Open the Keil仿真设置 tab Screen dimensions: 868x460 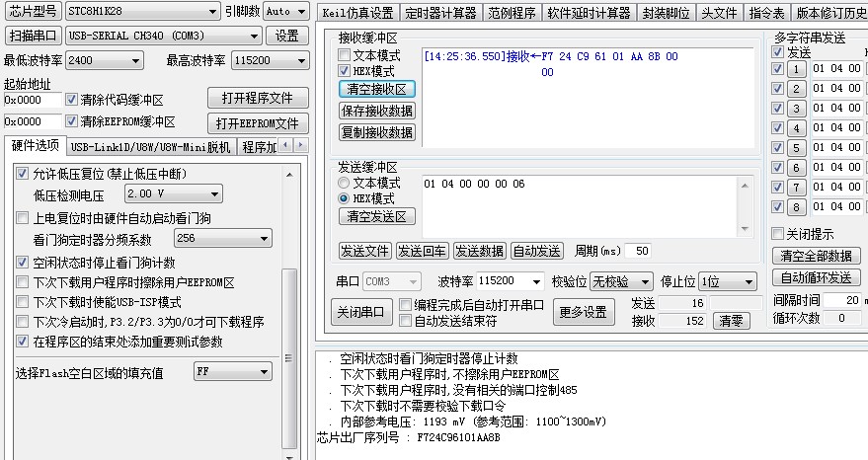pyautogui.click(x=357, y=13)
